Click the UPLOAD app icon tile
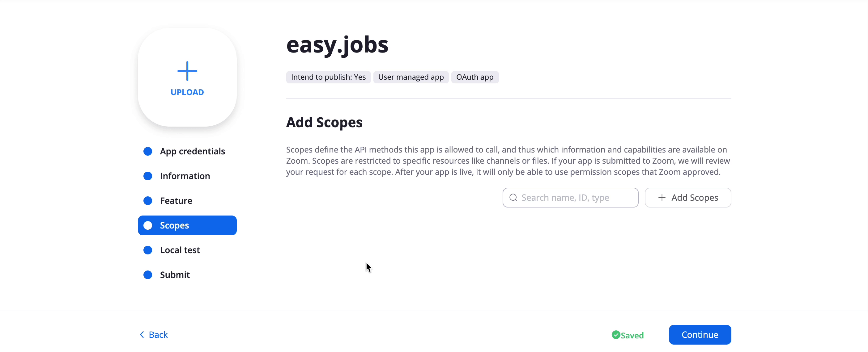Viewport: 868px width, 352px height. 187,77
